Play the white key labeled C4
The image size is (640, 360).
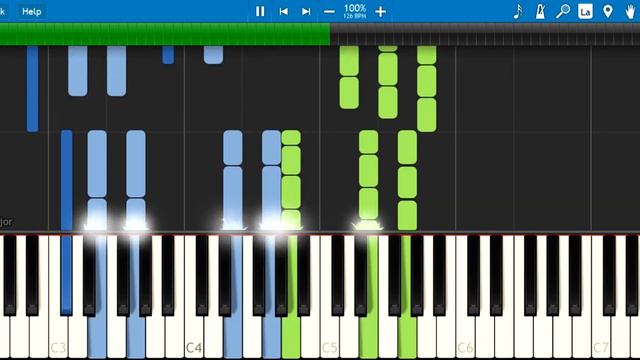[x=194, y=337]
